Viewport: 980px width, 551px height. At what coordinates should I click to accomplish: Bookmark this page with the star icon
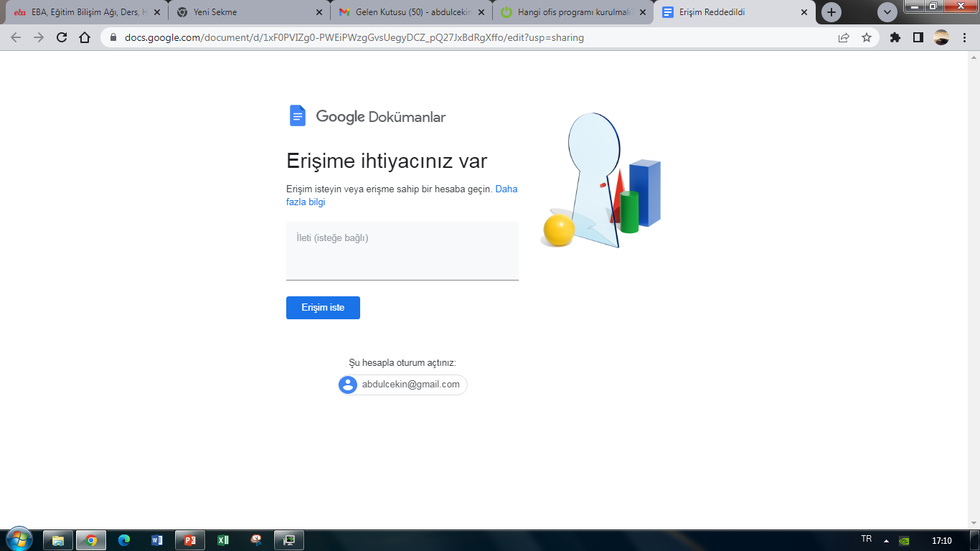point(867,38)
